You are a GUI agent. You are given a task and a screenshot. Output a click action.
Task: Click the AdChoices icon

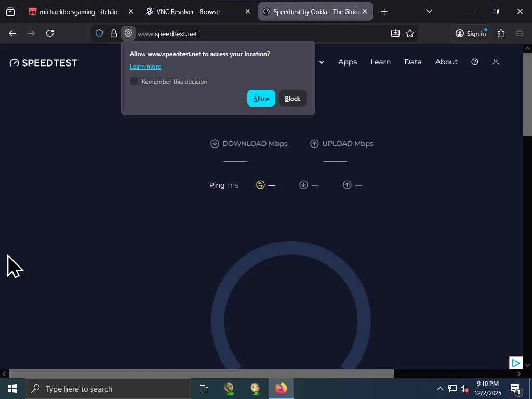[x=516, y=363]
